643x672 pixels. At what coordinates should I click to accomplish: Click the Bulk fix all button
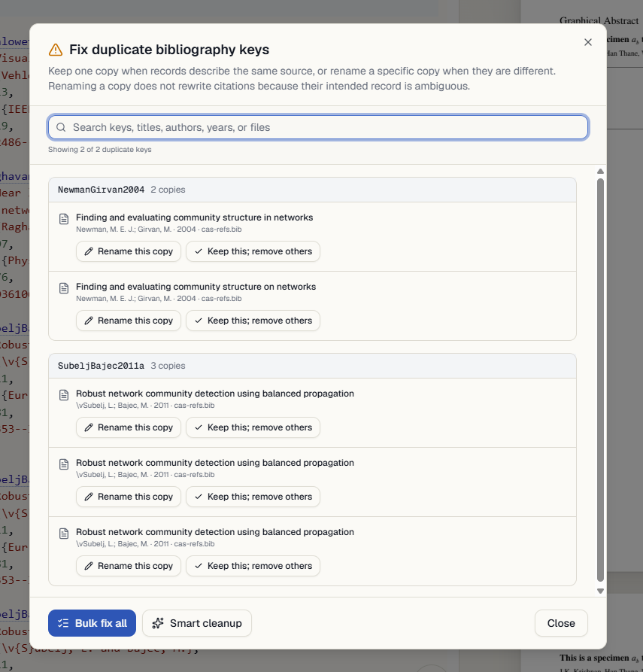92,623
